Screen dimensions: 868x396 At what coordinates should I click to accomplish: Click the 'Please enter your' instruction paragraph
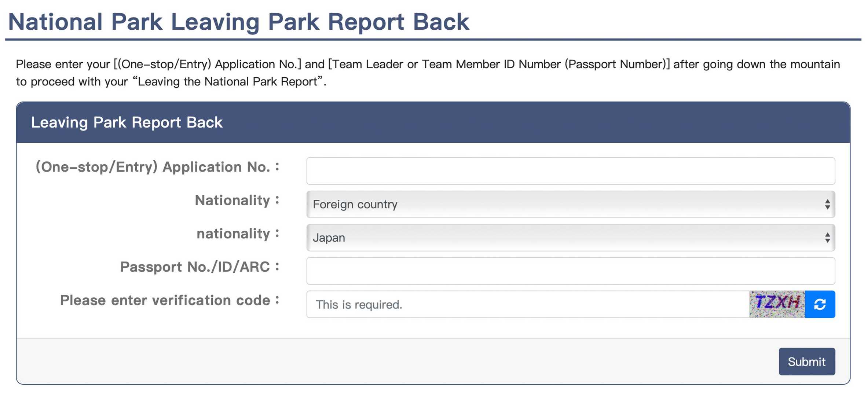(x=427, y=65)
